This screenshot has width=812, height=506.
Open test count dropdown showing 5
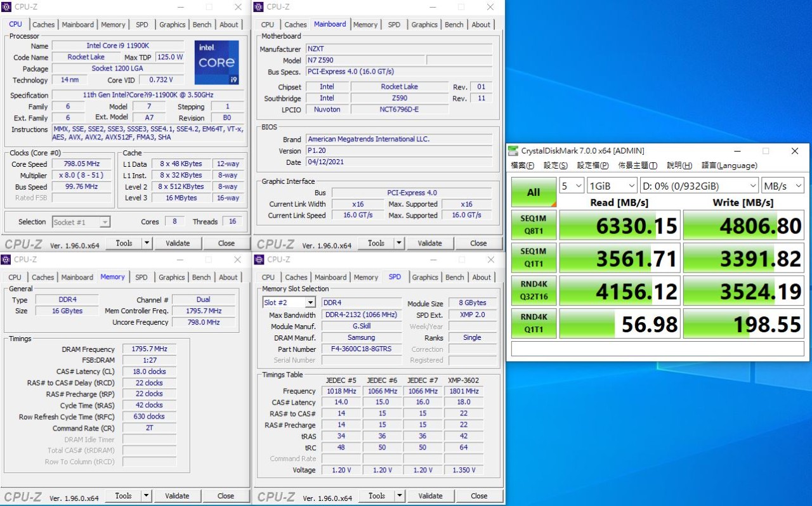[572, 186]
